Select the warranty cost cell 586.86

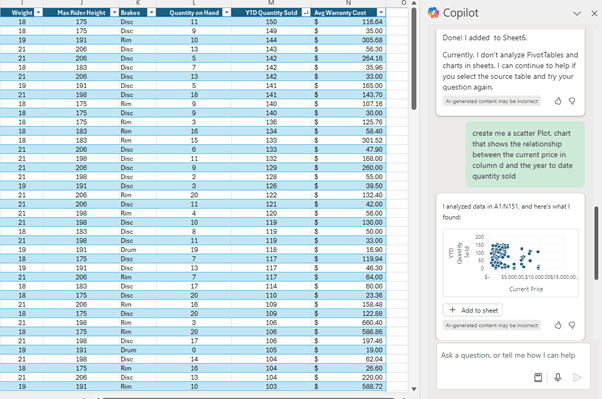coord(348,331)
